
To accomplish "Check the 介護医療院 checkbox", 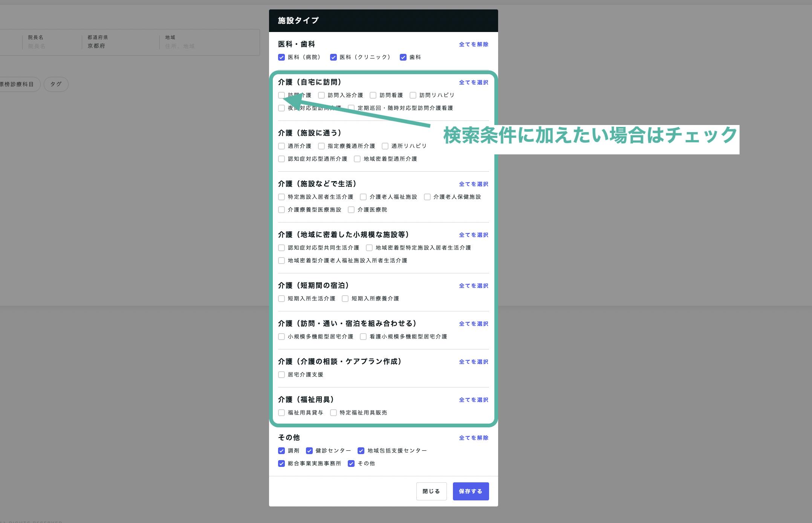I will 351,210.
